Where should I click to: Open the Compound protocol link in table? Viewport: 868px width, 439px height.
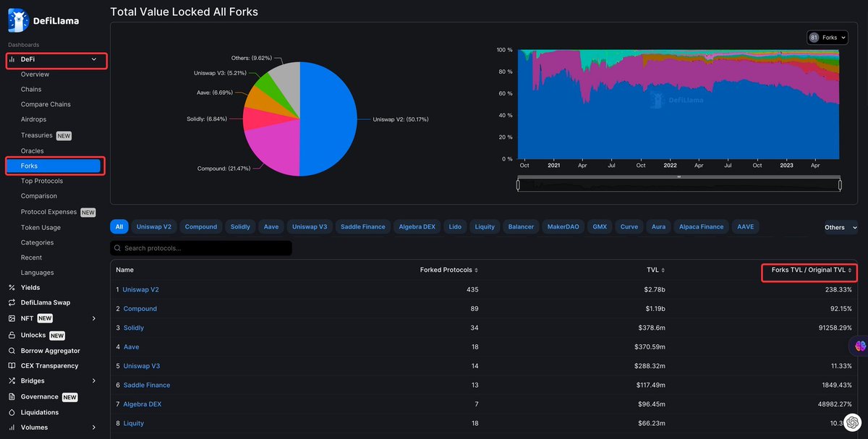tap(140, 309)
